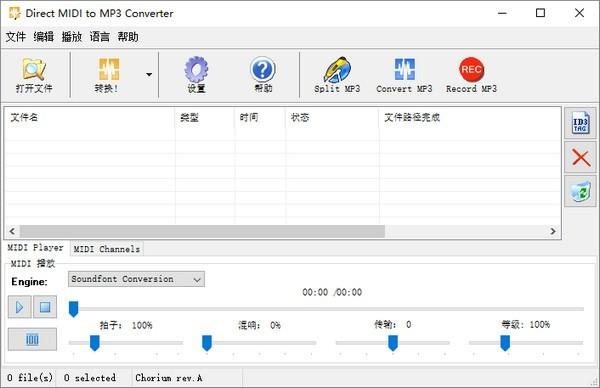Viewport: 600px width, 388px height.
Task: Click the '0 file(s)' status bar text
Action: (x=30, y=378)
